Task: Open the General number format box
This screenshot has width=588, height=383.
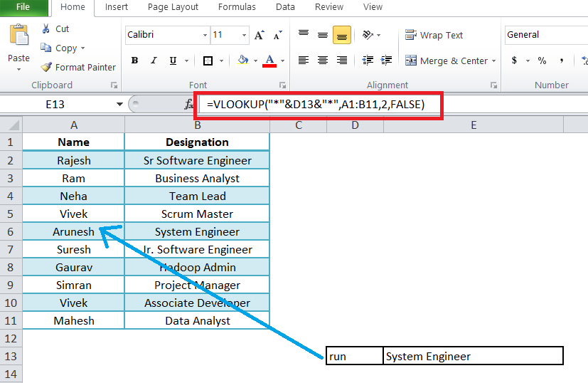Action: click(546, 35)
